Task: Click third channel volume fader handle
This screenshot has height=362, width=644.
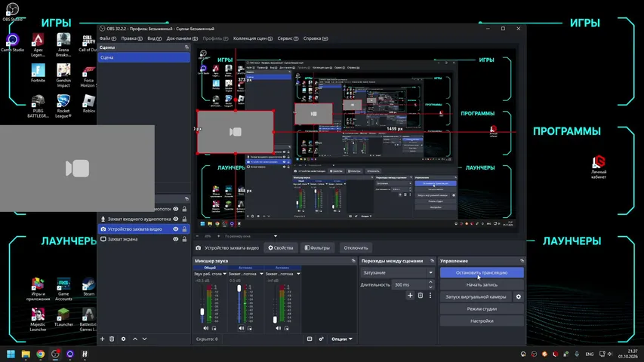Action: 275,319
